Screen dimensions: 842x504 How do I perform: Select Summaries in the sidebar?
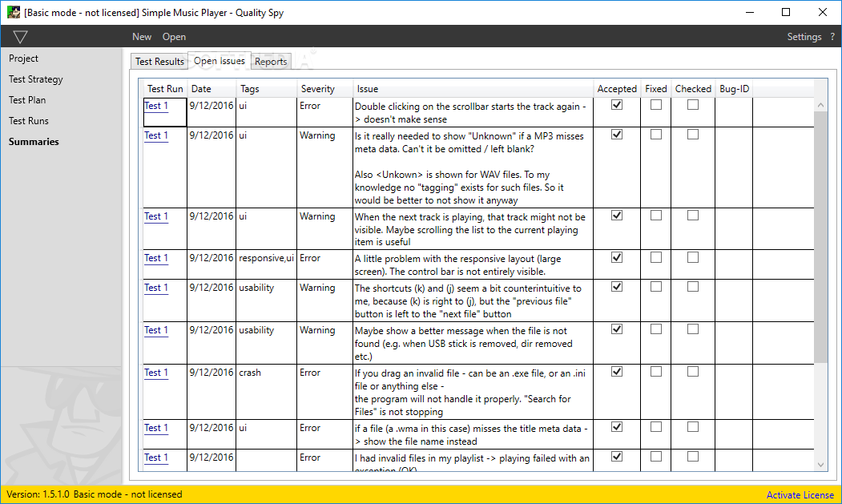click(x=34, y=142)
